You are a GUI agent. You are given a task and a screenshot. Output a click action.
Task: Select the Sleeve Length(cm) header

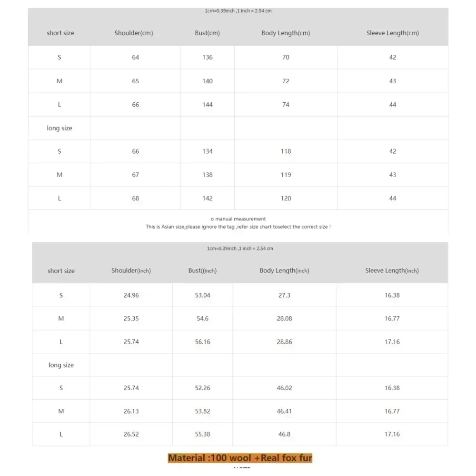point(393,33)
